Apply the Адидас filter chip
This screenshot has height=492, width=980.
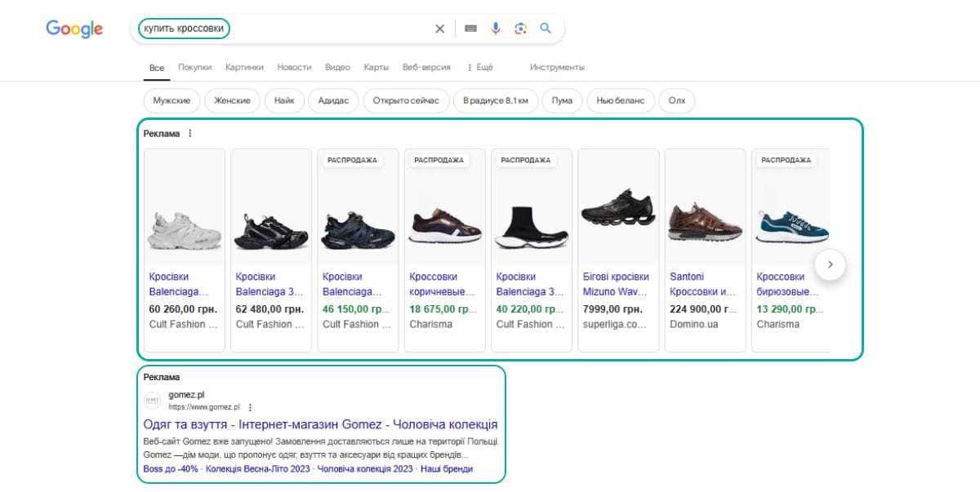click(333, 100)
